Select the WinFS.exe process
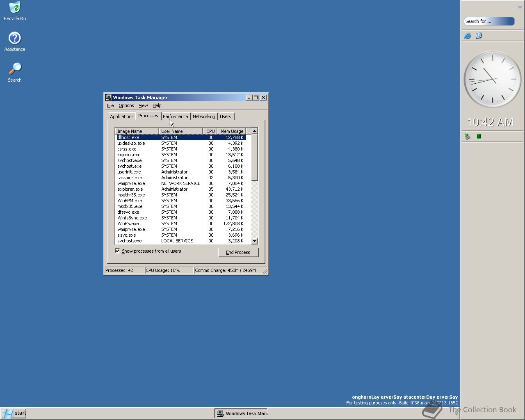 180,224
